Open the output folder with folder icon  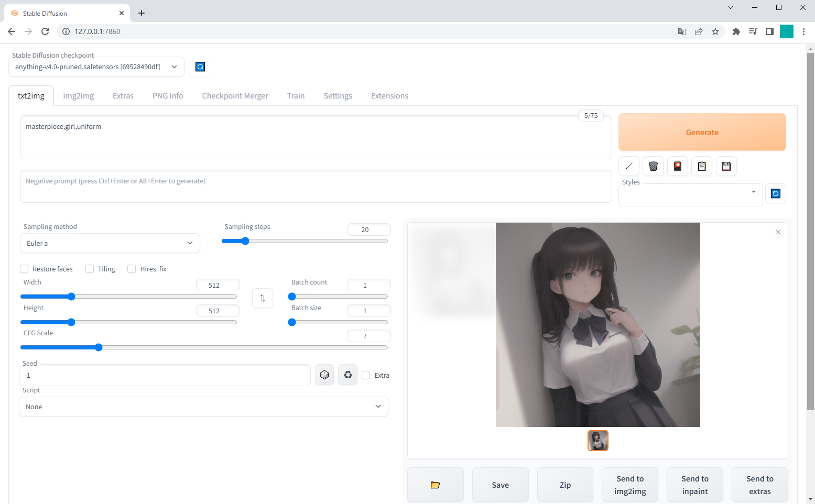[x=435, y=485]
